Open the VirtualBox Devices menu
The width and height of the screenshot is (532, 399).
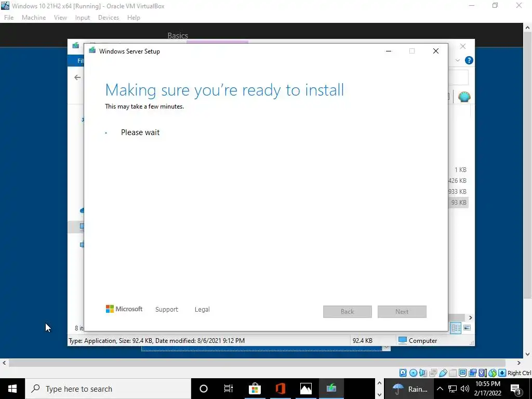point(109,18)
